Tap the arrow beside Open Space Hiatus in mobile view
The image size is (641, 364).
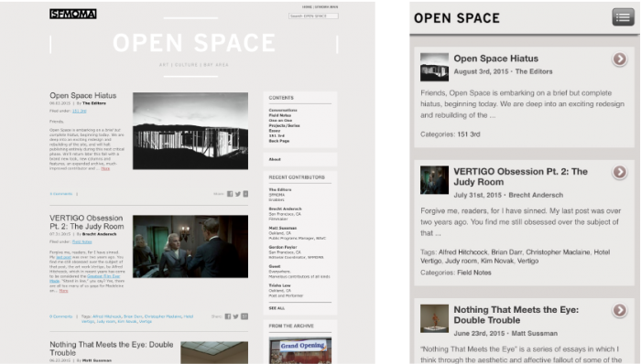(620, 59)
